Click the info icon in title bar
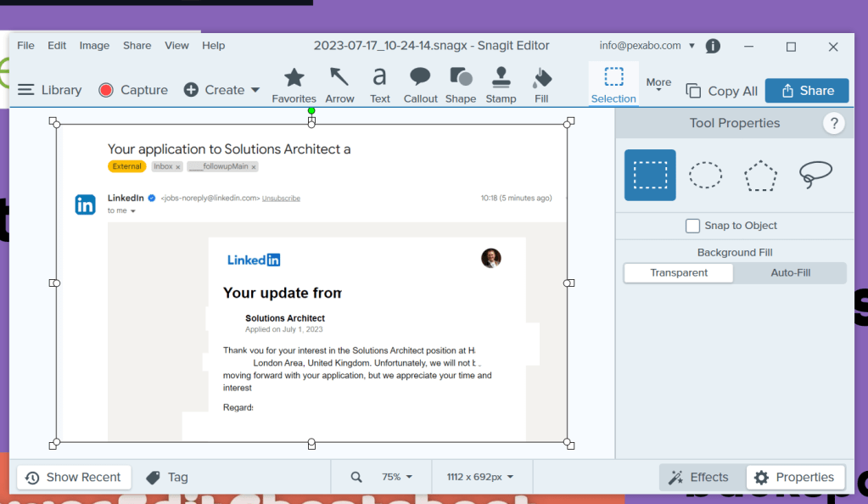868x504 pixels. [713, 46]
